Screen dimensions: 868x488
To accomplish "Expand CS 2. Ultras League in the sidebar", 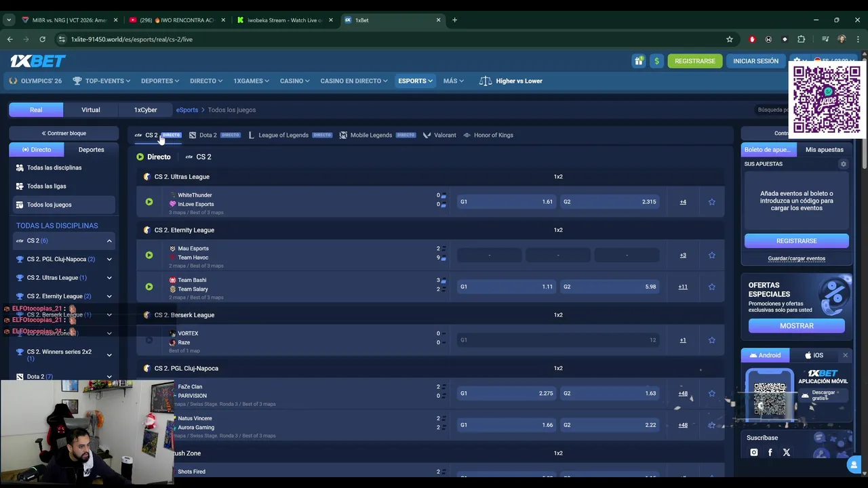I will tap(109, 278).
